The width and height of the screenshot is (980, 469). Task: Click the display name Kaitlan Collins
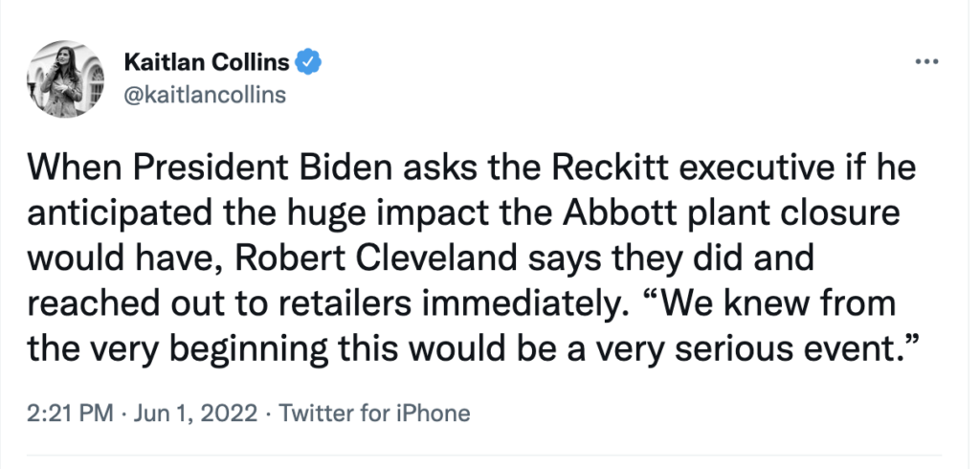pos(207,63)
